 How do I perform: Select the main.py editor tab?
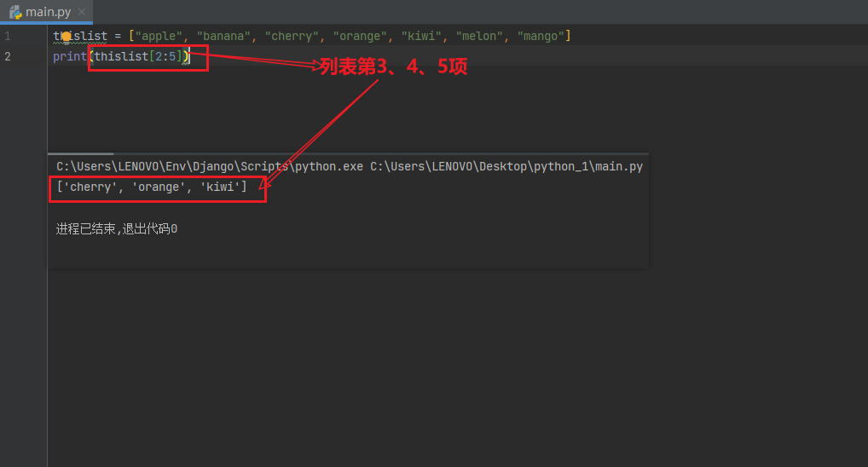coord(47,12)
